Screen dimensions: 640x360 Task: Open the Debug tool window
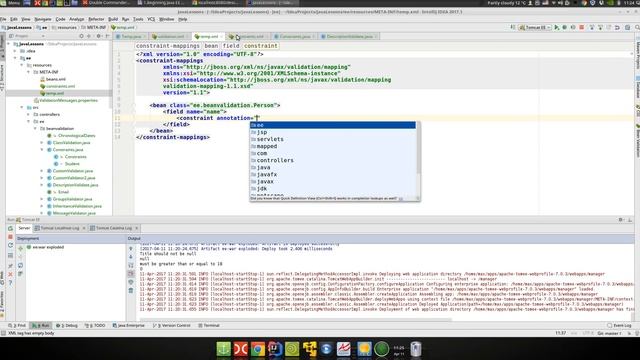[67, 326]
